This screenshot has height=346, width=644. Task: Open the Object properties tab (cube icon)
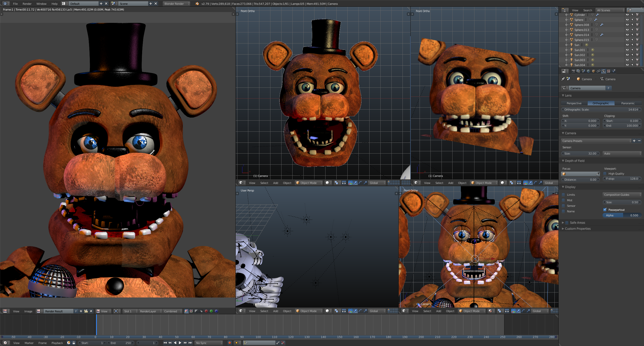(593, 71)
